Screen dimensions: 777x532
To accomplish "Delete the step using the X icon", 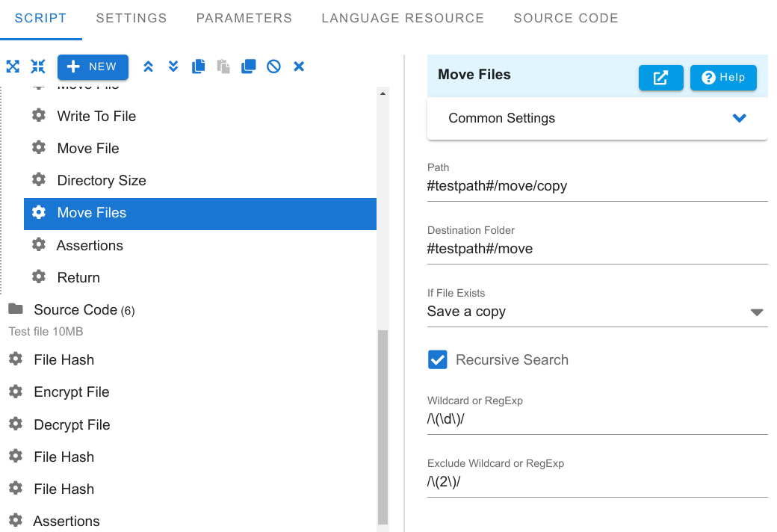I will [299, 66].
